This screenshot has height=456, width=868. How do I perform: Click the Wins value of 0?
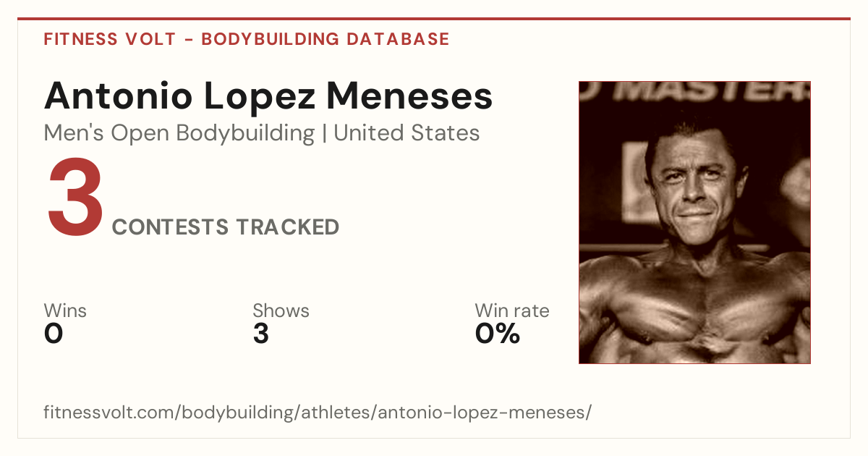[x=54, y=334]
